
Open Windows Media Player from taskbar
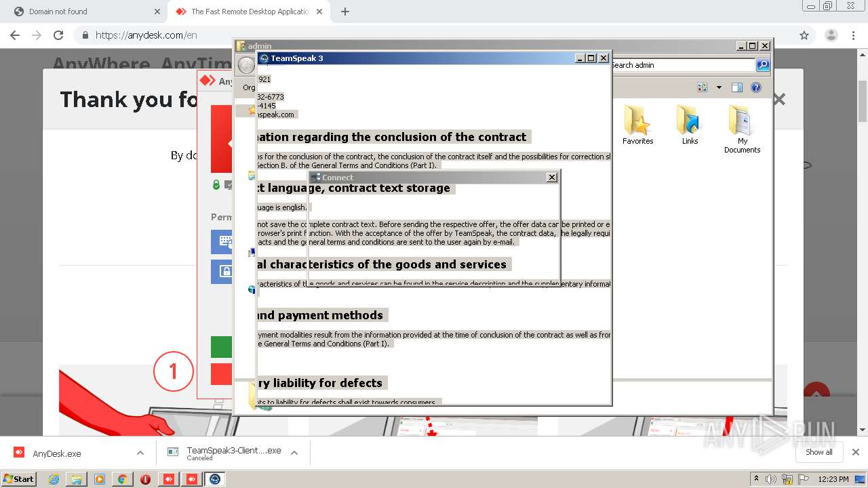(100, 479)
